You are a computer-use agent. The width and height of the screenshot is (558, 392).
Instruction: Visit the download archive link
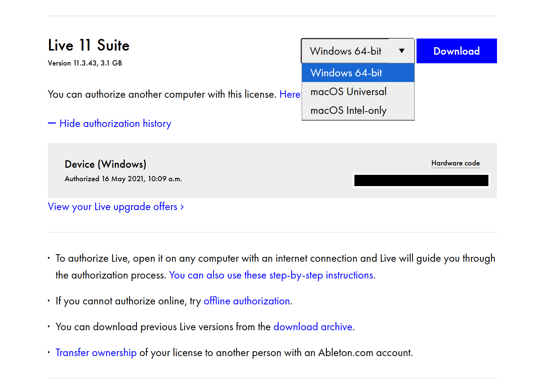313,327
